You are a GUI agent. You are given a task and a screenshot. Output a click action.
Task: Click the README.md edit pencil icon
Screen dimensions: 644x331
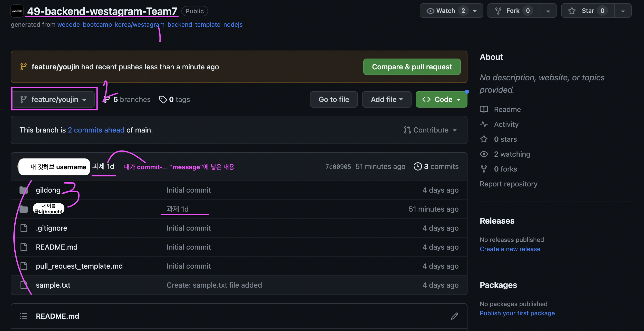point(454,316)
